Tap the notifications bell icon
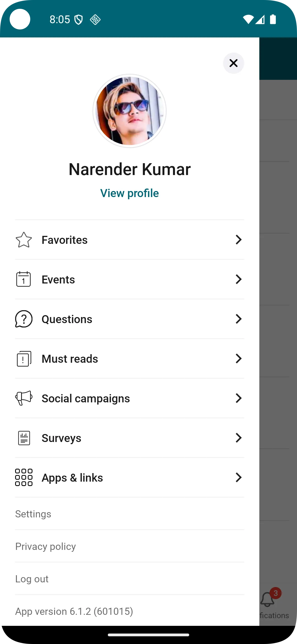 pyautogui.click(x=267, y=599)
